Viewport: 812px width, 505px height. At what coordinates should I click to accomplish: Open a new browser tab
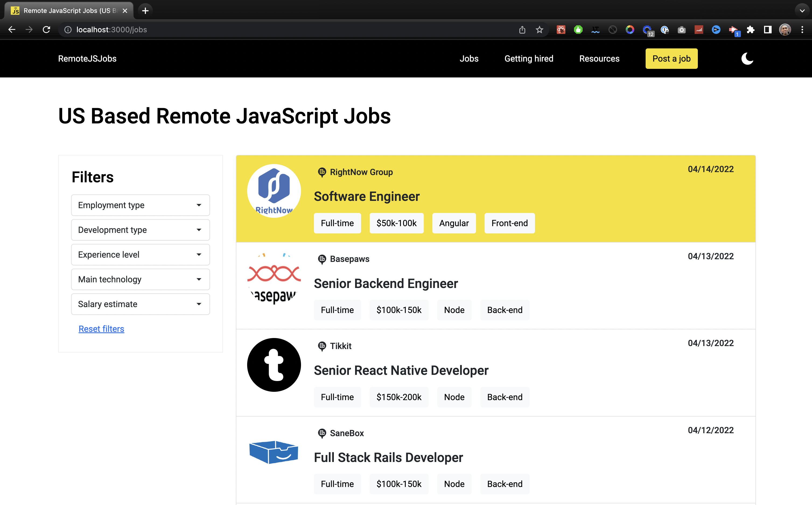pos(145,11)
